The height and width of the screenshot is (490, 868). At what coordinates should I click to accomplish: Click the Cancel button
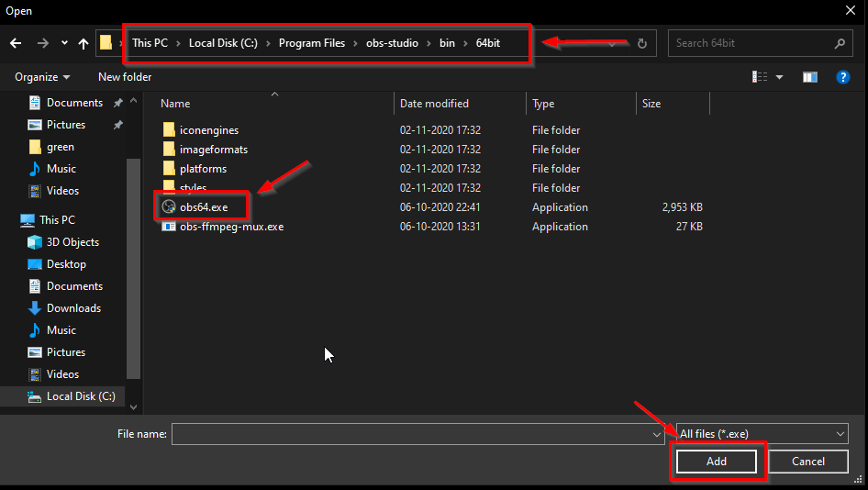click(x=808, y=462)
